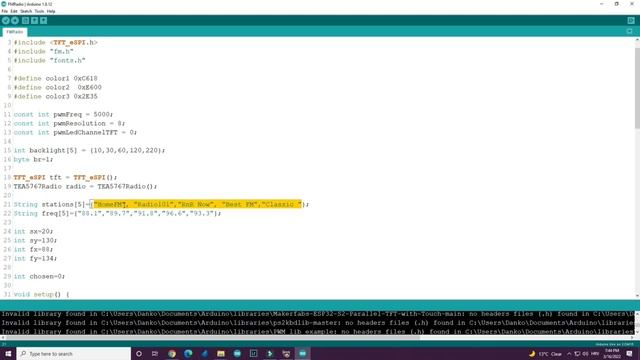The image size is (640, 360).
Task: Click 'const int pwmFreq = 5000;' line
Action: [x=63, y=114]
